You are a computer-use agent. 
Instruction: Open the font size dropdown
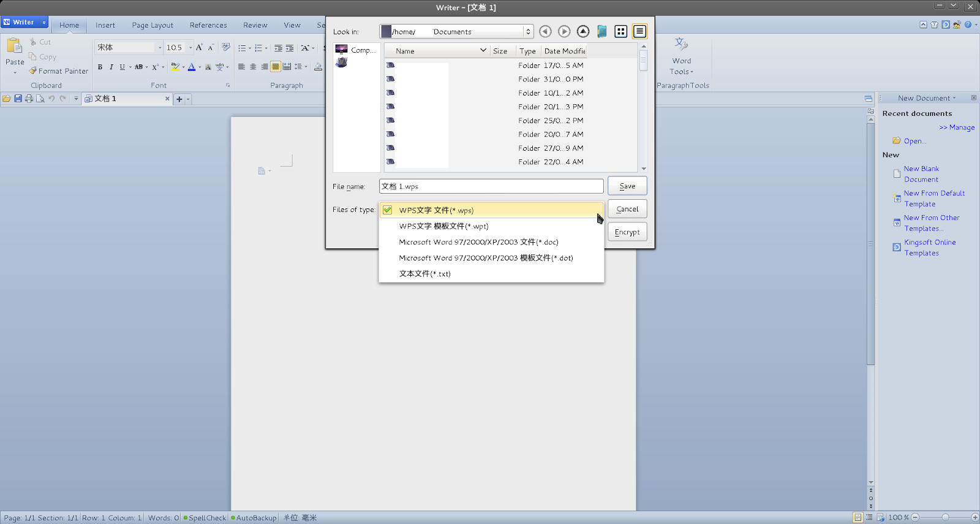coord(190,47)
